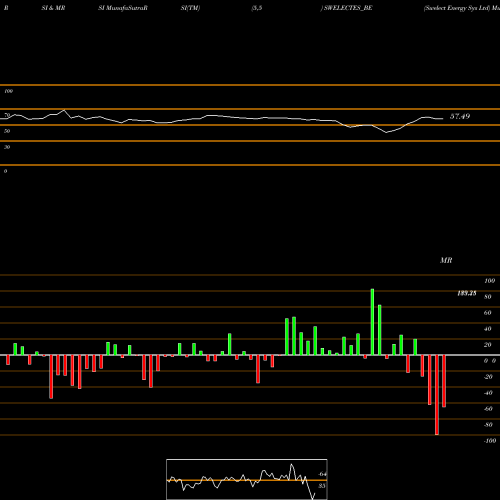
Task: Click the 60 label on the MR axis
Action: 488,313
